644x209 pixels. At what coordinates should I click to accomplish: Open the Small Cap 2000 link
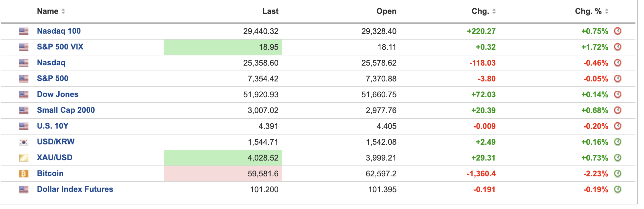[x=66, y=110]
